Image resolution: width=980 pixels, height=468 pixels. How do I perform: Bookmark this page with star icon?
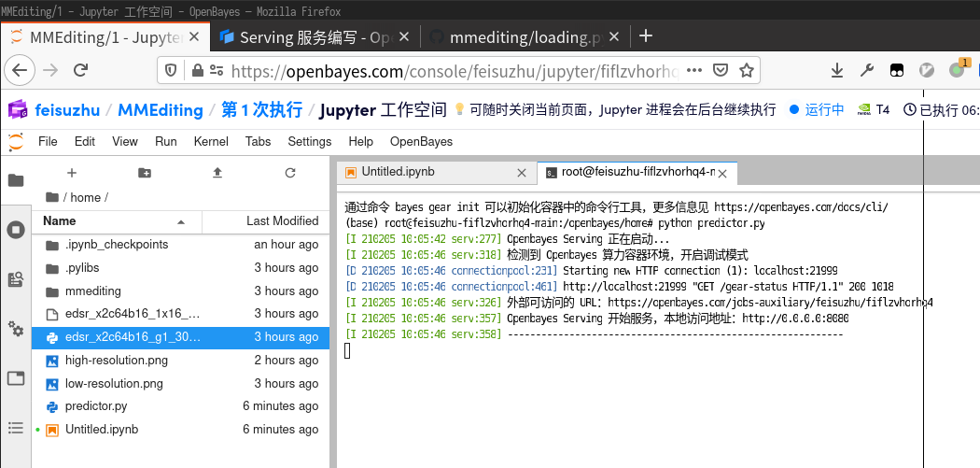click(747, 70)
